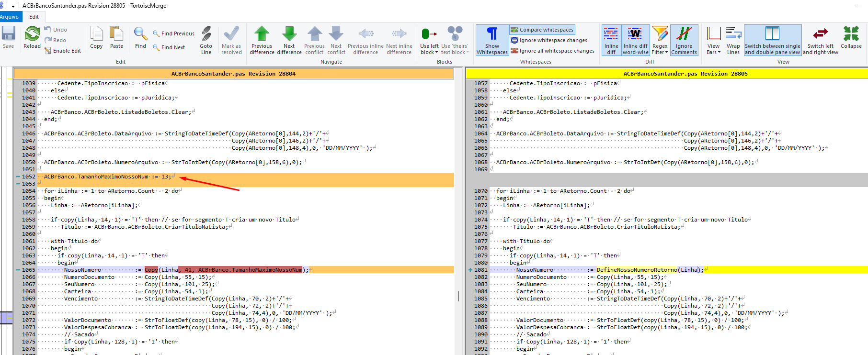Open View Bars dropdown
Image resolution: width=868 pixels, height=355 pixels.
pos(713,40)
